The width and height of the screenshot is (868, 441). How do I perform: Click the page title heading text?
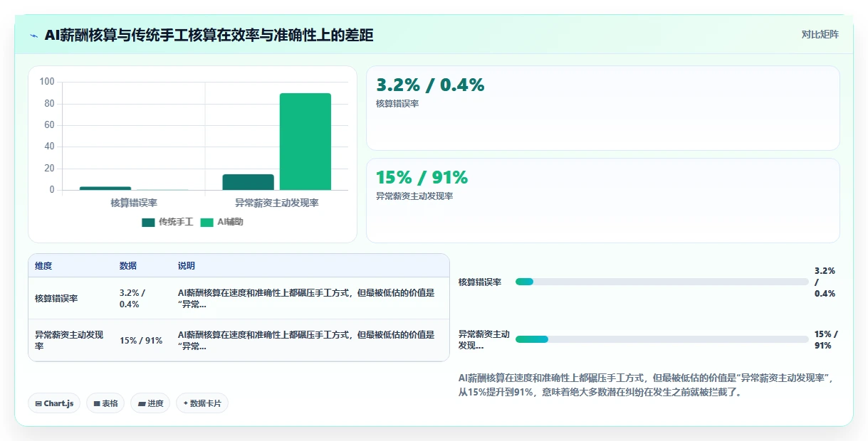209,36
